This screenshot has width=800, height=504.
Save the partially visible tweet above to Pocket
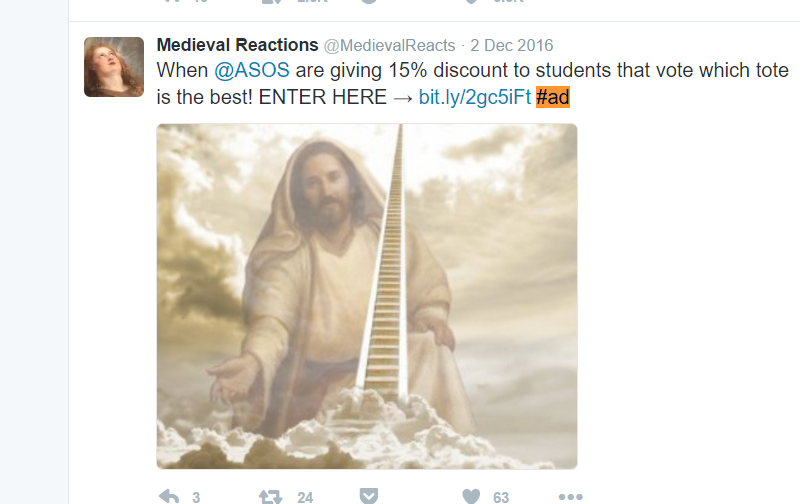(x=368, y=2)
